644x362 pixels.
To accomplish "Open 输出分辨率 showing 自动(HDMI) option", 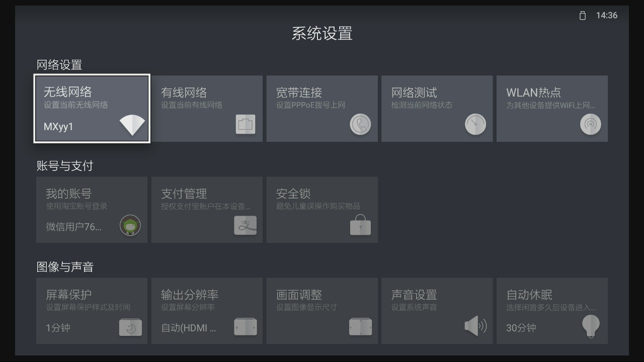I will [207, 310].
